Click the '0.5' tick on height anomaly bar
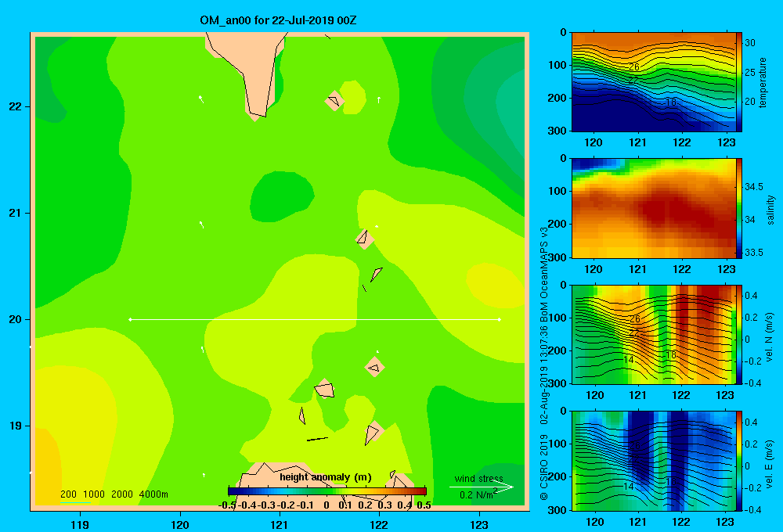 click(424, 505)
